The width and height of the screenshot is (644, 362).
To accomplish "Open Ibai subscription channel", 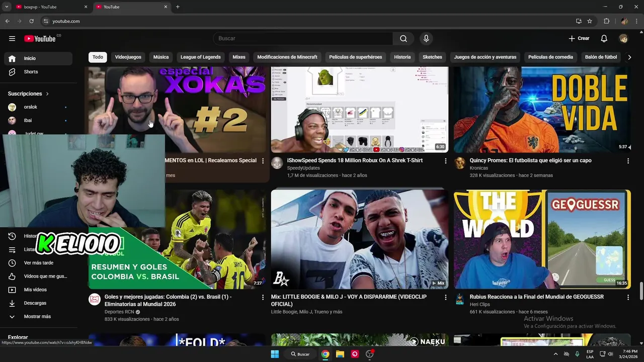I will coord(38,121).
